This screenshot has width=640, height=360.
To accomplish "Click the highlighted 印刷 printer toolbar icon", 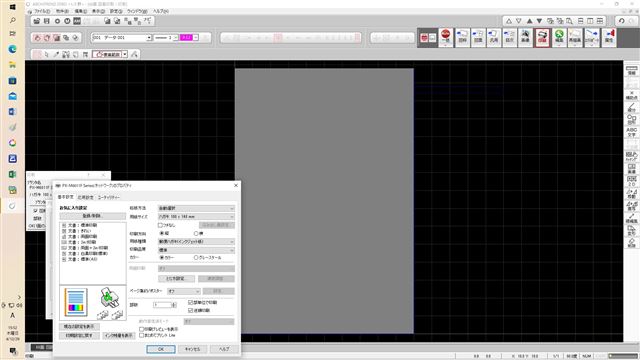I will point(542,37).
